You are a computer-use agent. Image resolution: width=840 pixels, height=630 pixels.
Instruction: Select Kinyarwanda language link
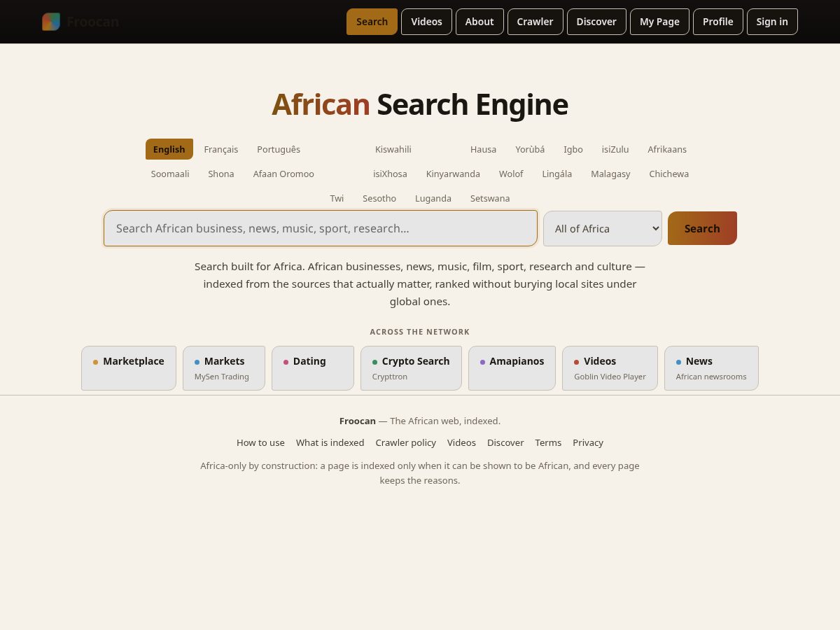(x=453, y=174)
